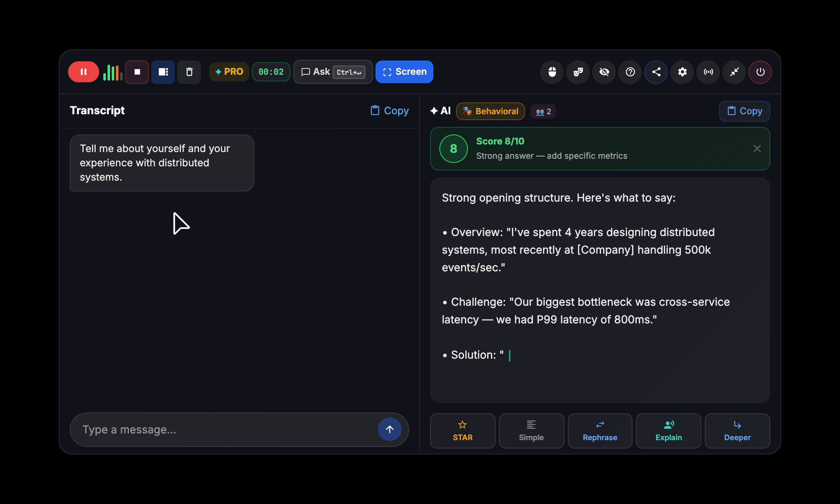This screenshot has width=840, height=504.
Task: Open settings with the gear icon
Action: (x=682, y=72)
